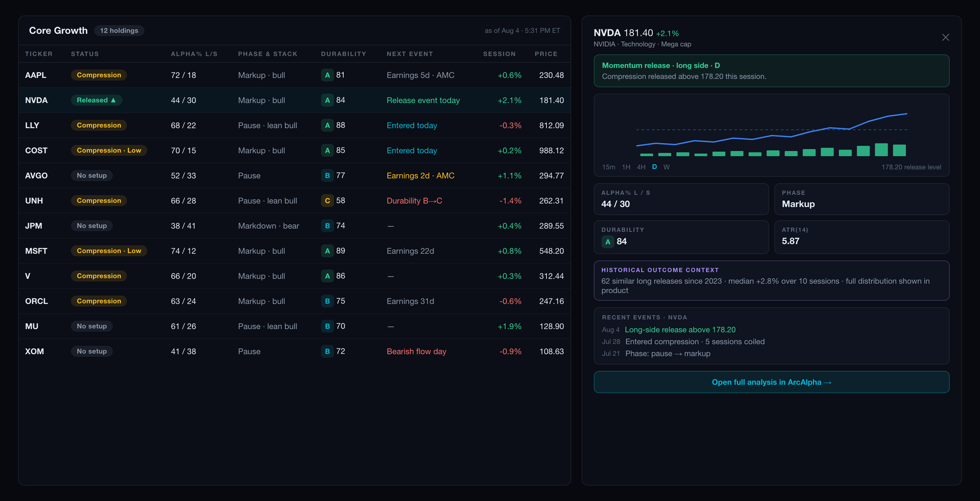Close the NVDA detail panel
This screenshot has height=501, width=980.
click(945, 38)
